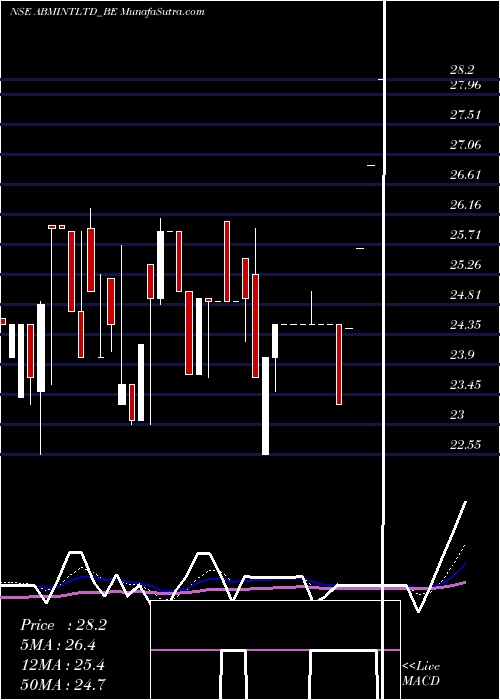Click the tall white candlestick bottoming at 22.55

(x=266, y=406)
